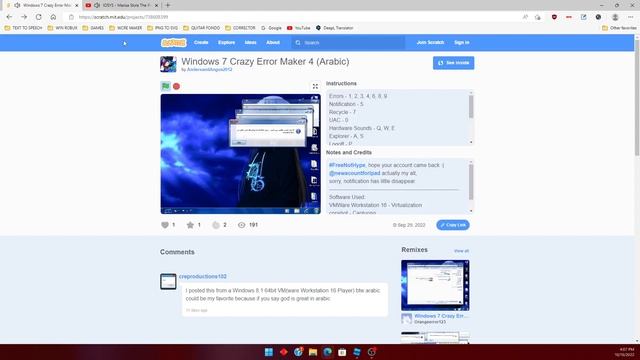Click the project author username link

pos(209,69)
